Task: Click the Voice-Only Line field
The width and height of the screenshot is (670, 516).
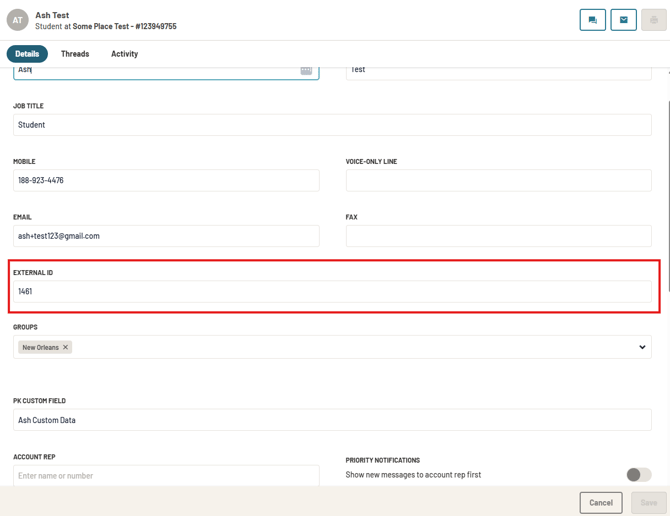Action: (x=499, y=180)
